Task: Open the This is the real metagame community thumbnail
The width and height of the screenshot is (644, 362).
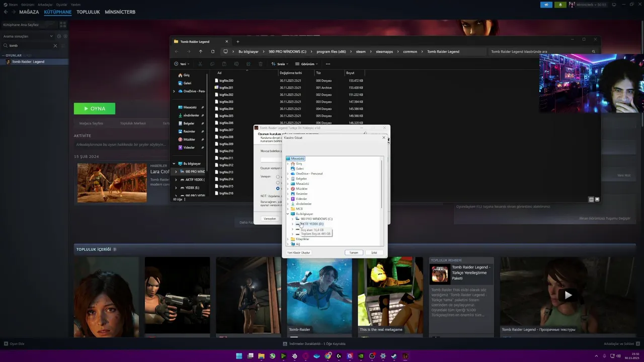Action: (390, 295)
